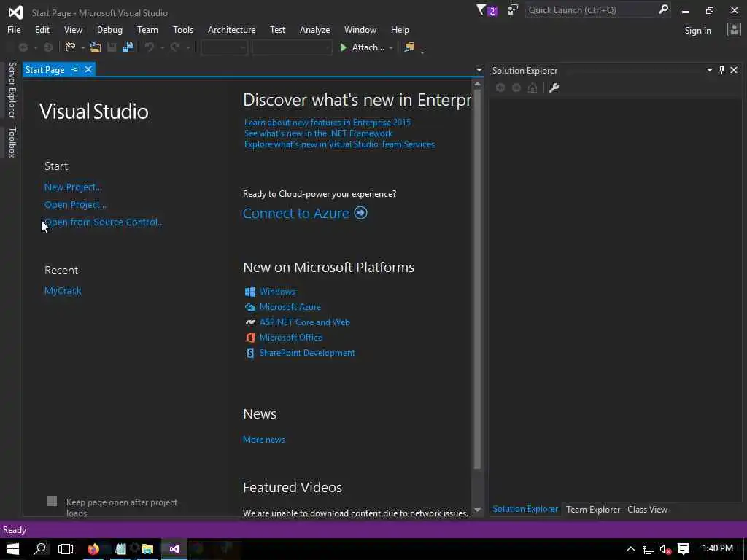The width and height of the screenshot is (747, 560).
Task: Expand the New Project dropdown arrow
Action: pos(83,47)
